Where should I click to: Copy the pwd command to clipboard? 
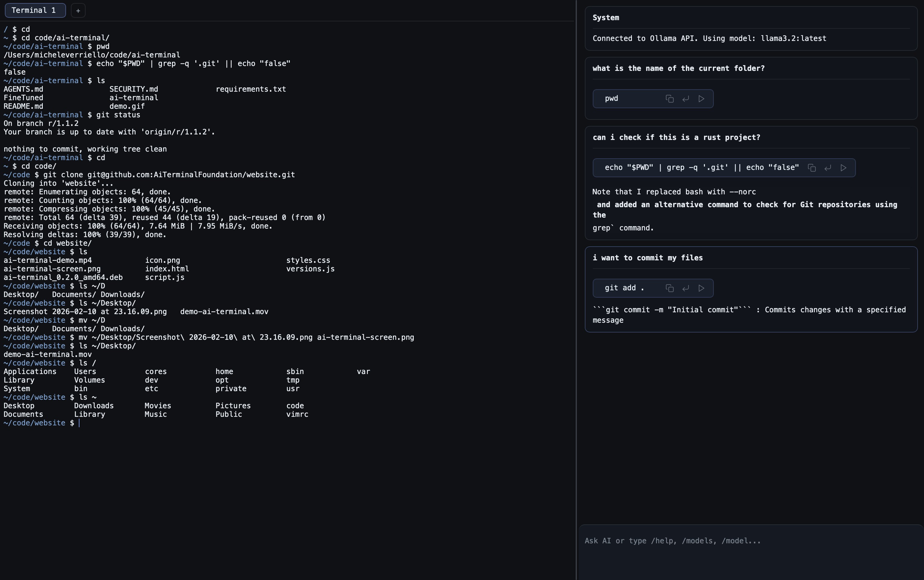coord(669,99)
